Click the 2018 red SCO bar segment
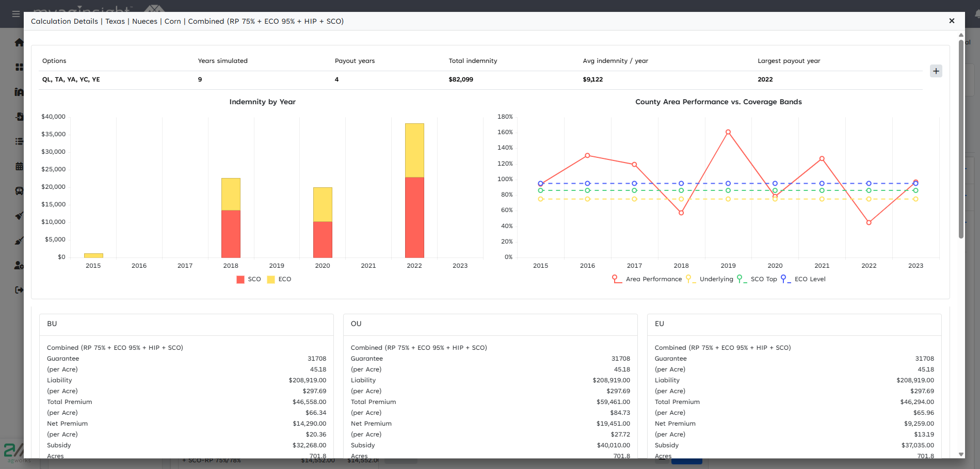The width and height of the screenshot is (980, 469). (x=231, y=234)
